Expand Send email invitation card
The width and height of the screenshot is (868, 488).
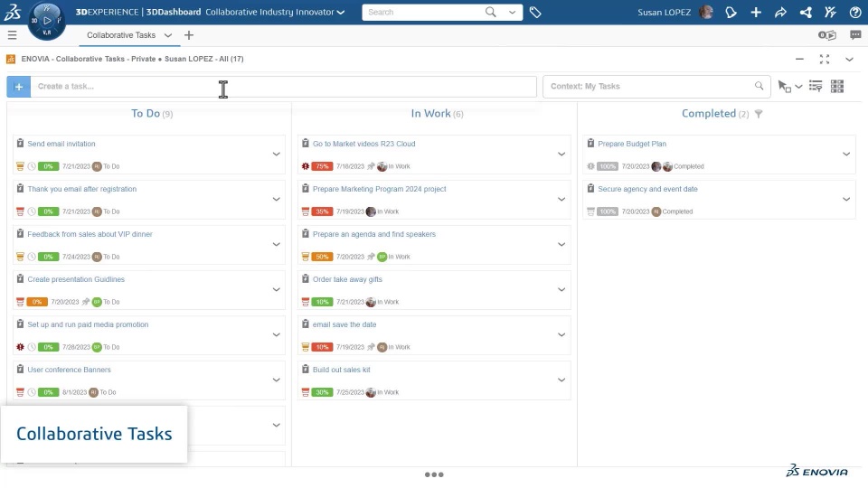click(277, 154)
